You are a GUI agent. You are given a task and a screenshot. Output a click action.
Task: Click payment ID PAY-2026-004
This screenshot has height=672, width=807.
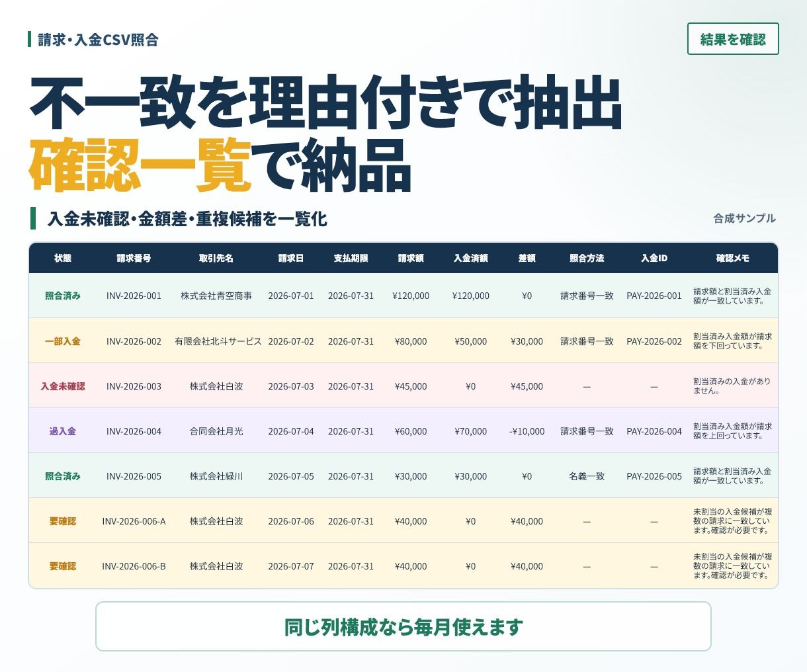654,431
